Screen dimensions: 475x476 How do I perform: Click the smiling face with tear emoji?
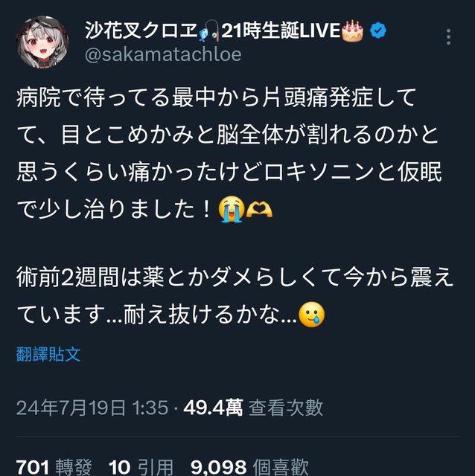click(x=312, y=315)
